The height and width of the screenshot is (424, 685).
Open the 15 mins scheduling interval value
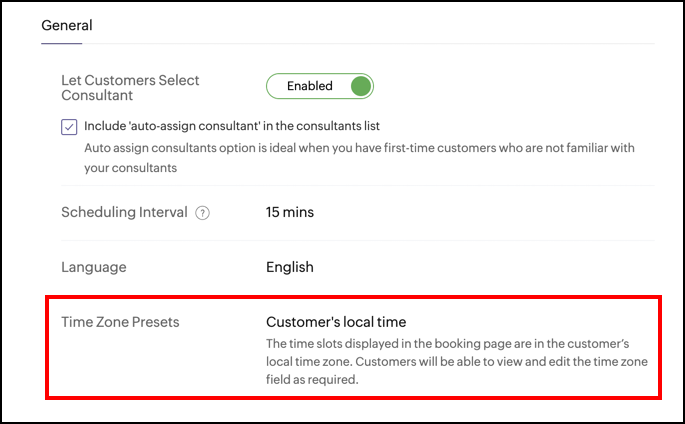tap(290, 212)
